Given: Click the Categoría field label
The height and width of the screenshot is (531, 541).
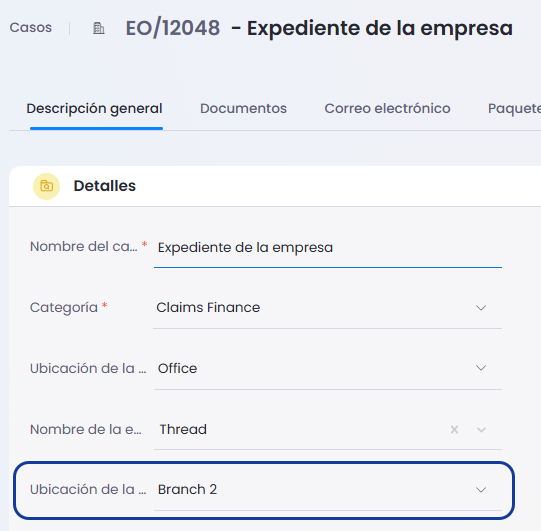Looking at the screenshot, I should (x=63, y=307).
